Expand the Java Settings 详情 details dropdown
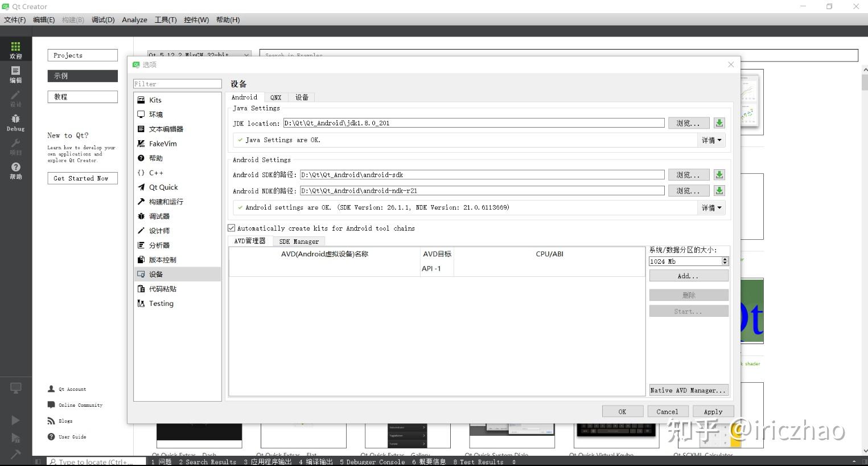 (x=711, y=140)
